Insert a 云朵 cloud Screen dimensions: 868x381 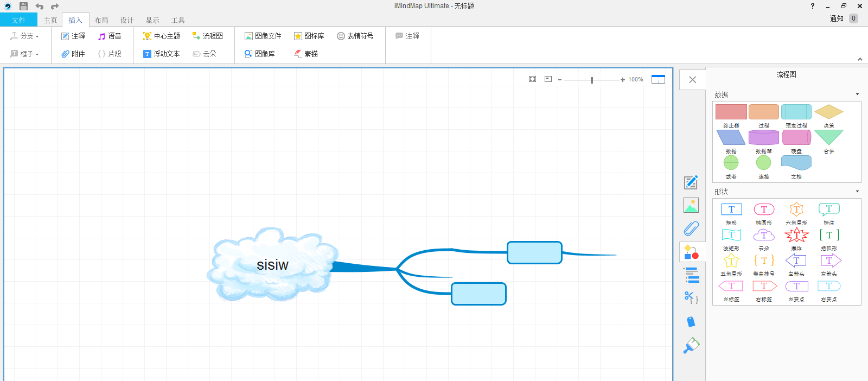tap(205, 54)
